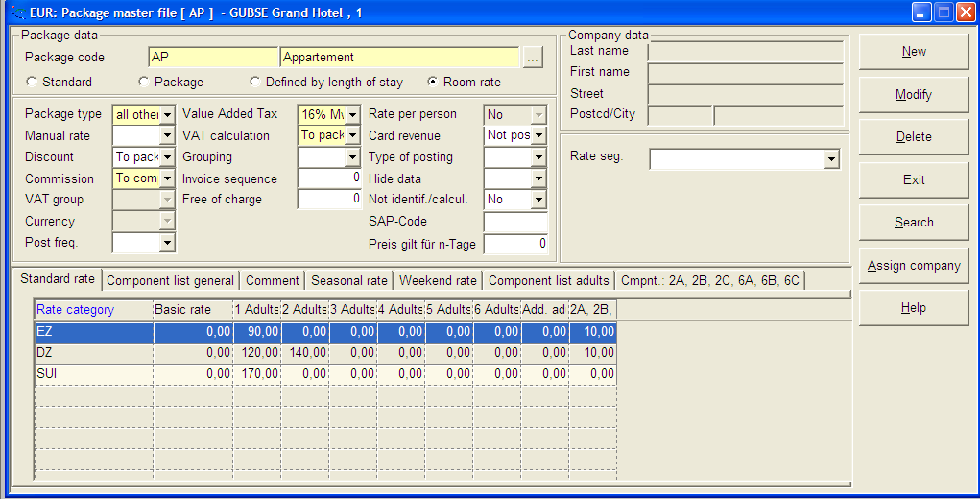980x499 pixels.
Task: Switch to the Seasonal rate tab
Action: point(348,281)
